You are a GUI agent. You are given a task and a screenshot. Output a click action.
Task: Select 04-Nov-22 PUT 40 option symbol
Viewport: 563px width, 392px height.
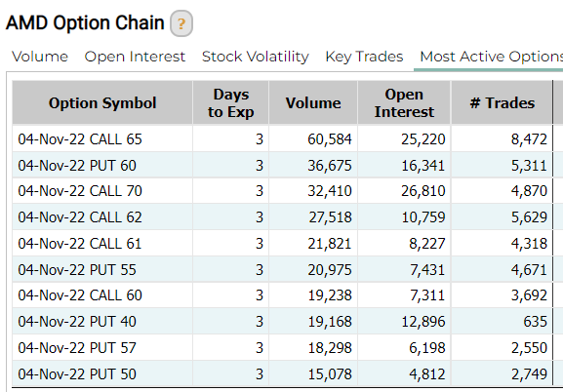pyautogui.click(x=77, y=322)
